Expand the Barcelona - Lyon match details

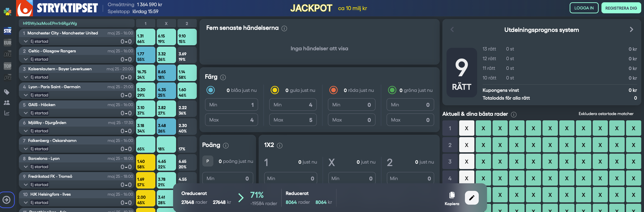pyautogui.click(x=26, y=167)
